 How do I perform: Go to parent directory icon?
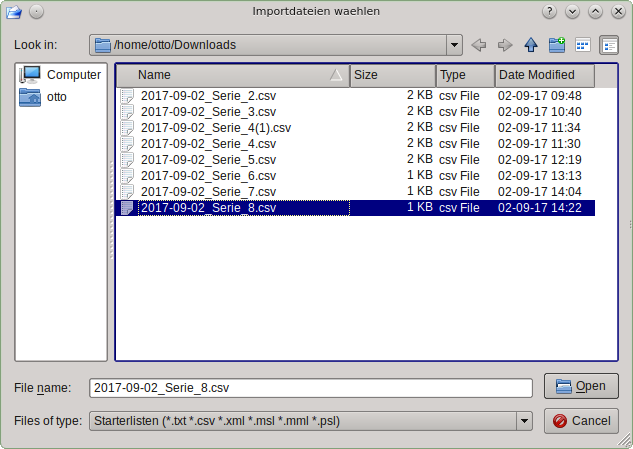(x=531, y=45)
